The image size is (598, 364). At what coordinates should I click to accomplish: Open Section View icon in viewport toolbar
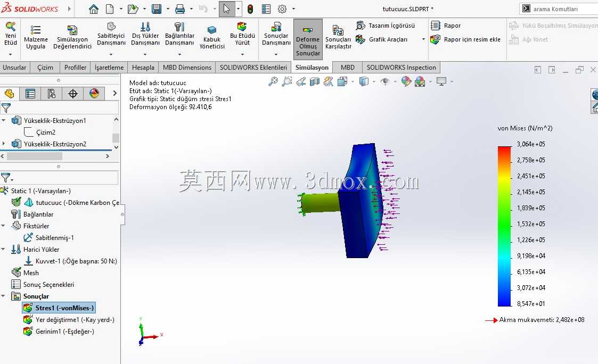point(315,81)
